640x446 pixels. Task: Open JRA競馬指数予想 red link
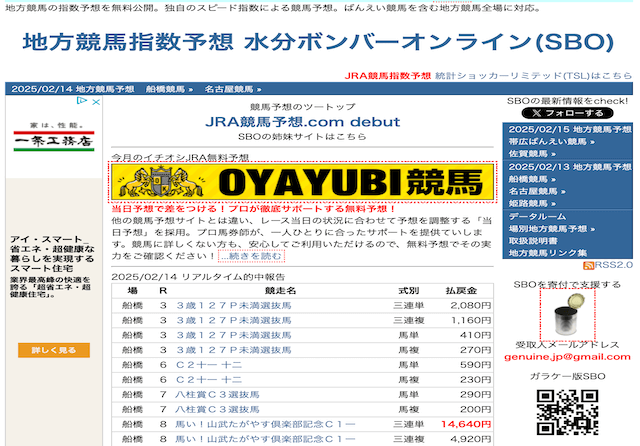click(388, 76)
